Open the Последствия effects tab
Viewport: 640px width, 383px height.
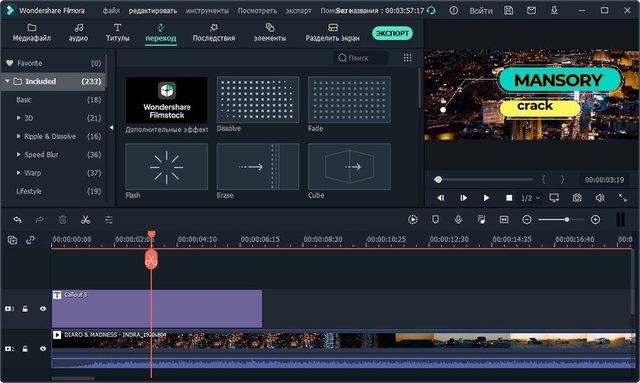point(213,33)
